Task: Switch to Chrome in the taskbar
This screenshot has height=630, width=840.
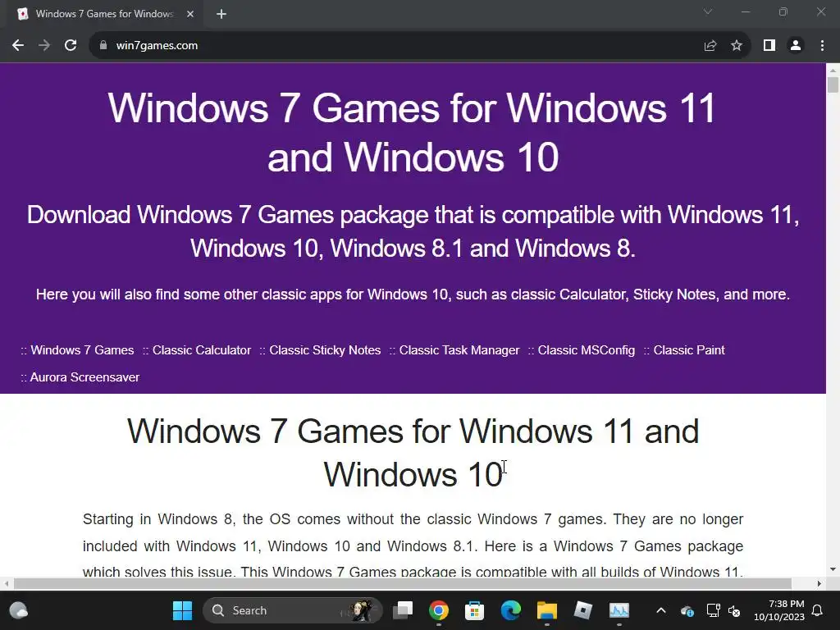Action: tap(439, 610)
